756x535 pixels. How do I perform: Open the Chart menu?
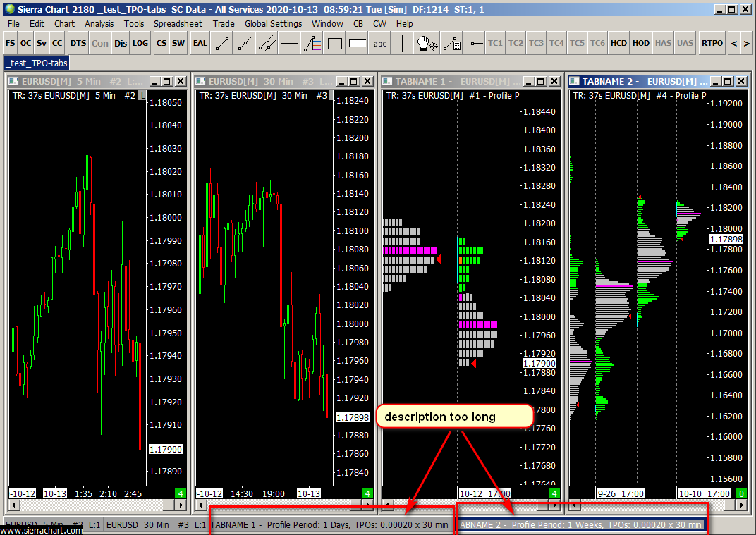65,24
